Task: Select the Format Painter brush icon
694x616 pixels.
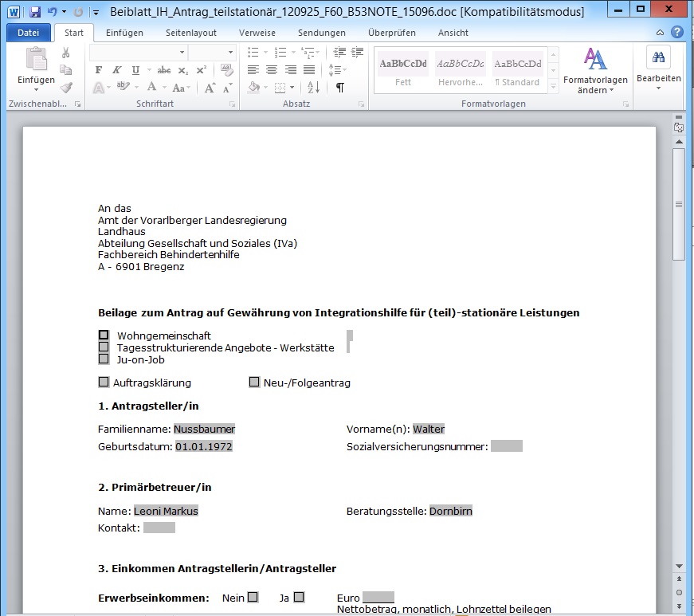Action: tap(66, 87)
